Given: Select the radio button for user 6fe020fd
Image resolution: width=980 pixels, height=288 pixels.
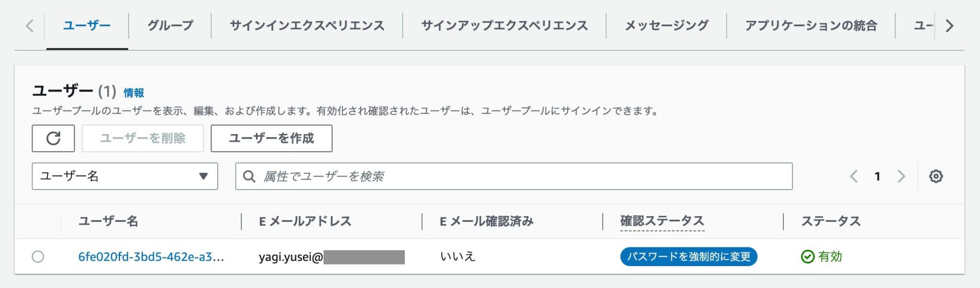Looking at the screenshot, I should tap(38, 257).
